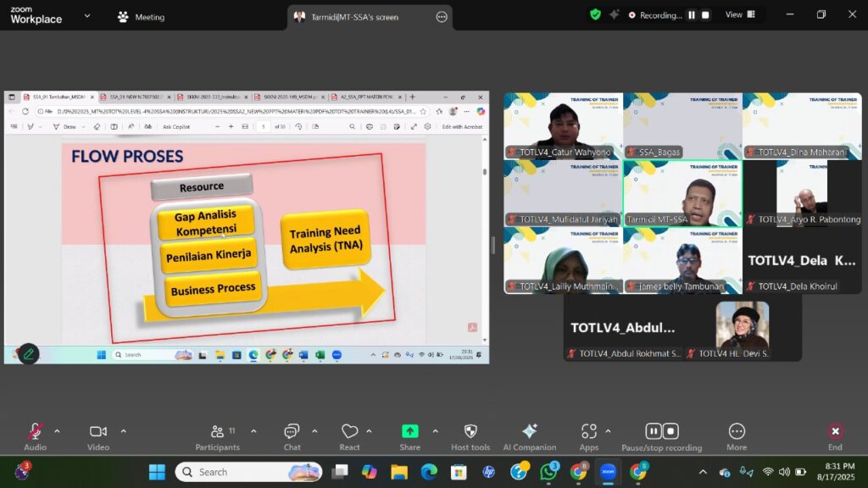The height and width of the screenshot is (488, 868).
Task: Pause the recording in top bar
Action: [x=692, y=15]
